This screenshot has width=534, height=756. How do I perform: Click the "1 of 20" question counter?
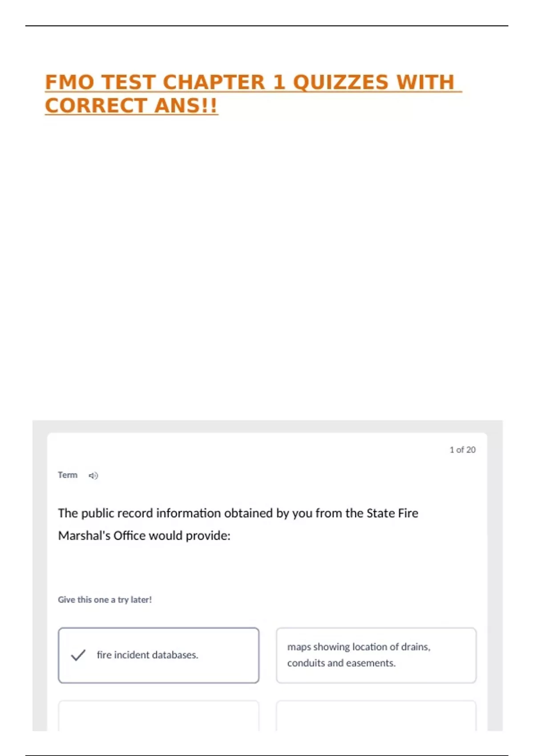coord(462,450)
